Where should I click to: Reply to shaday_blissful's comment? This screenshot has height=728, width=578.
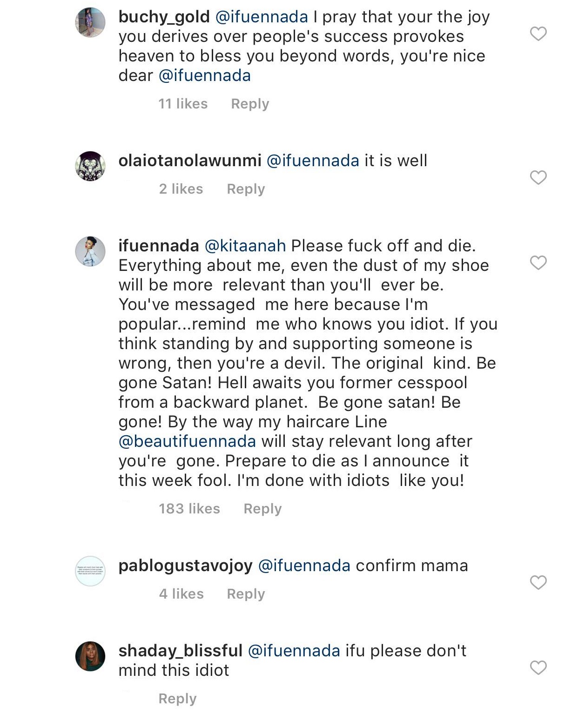point(177,699)
